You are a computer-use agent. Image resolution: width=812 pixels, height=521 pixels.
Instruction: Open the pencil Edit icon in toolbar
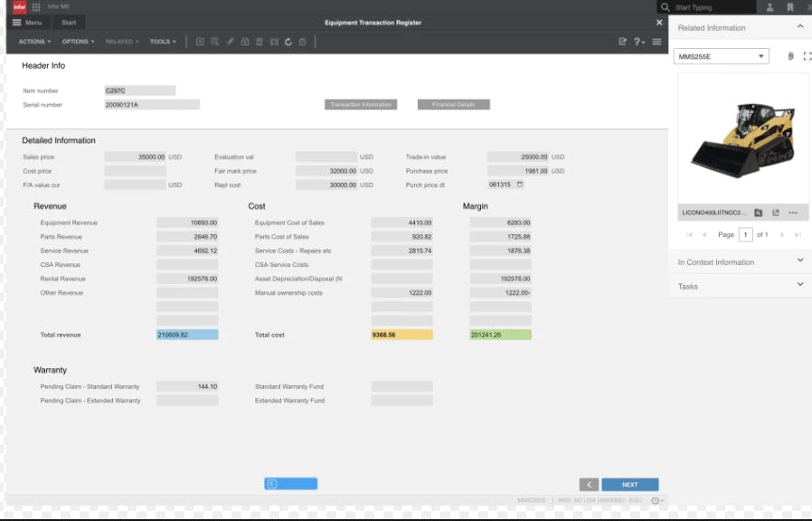tap(230, 42)
